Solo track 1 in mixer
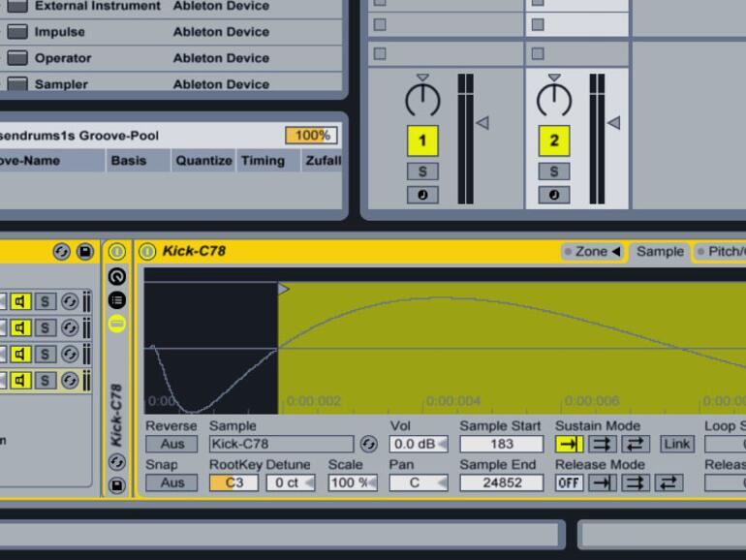746x560 pixels. pos(422,171)
